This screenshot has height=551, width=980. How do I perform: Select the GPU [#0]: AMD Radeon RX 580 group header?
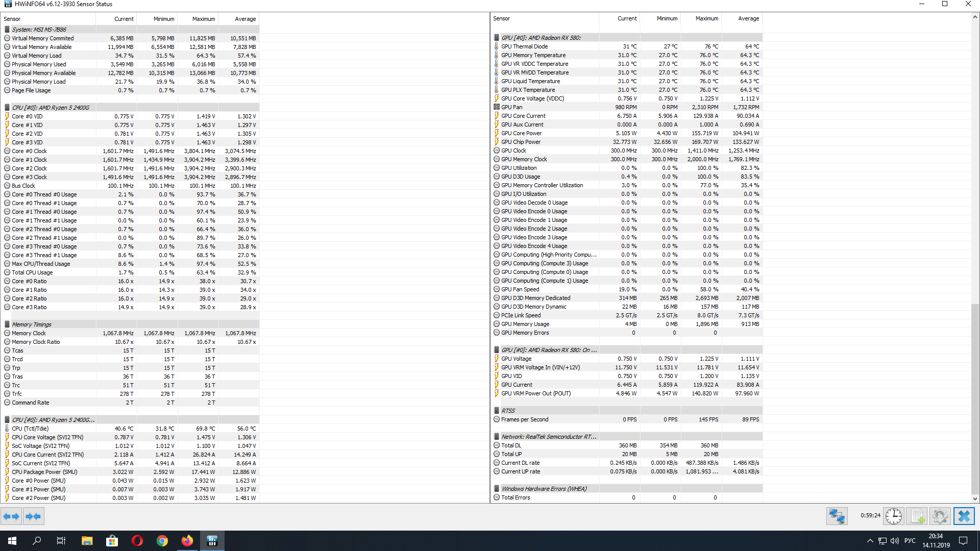[x=541, y=38]
